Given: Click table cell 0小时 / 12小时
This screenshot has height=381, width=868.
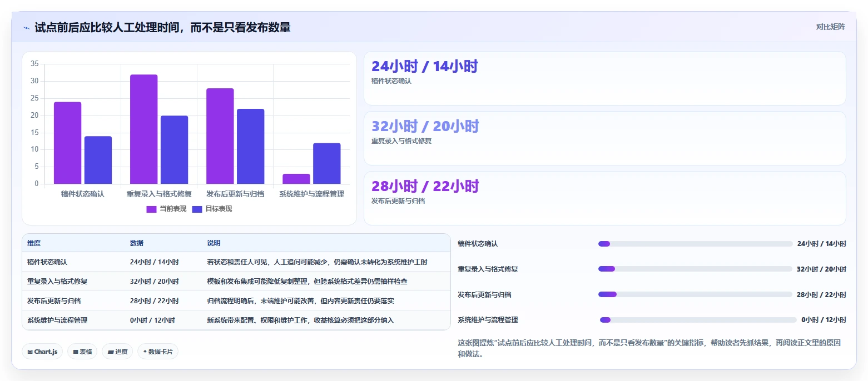Looking at the screenshot, I should point(152,320).
